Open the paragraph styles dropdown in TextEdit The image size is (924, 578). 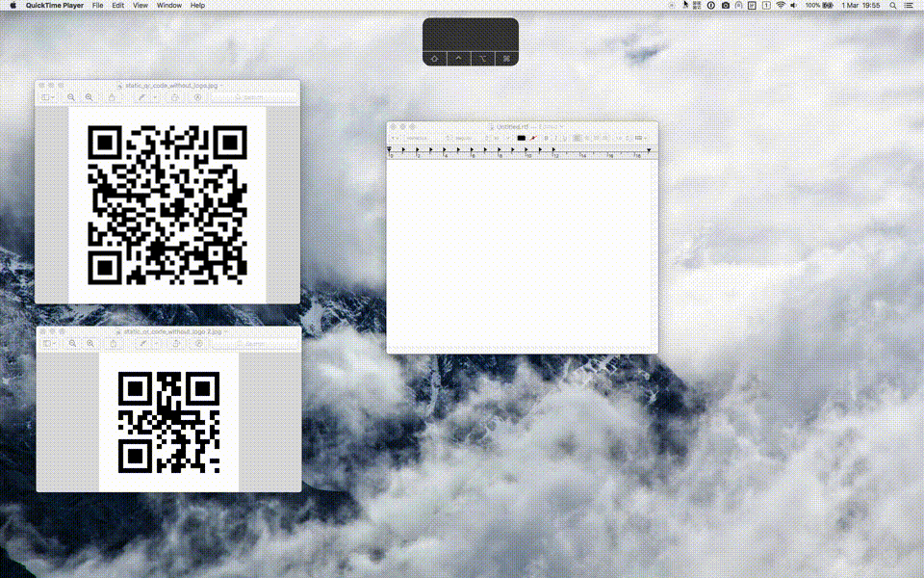click(396, 138)
